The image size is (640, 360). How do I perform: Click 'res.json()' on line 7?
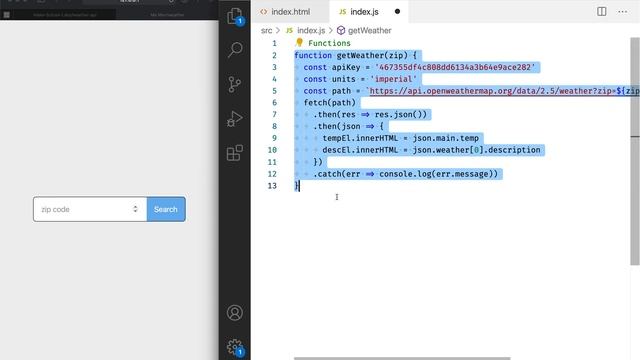[400, 114]
